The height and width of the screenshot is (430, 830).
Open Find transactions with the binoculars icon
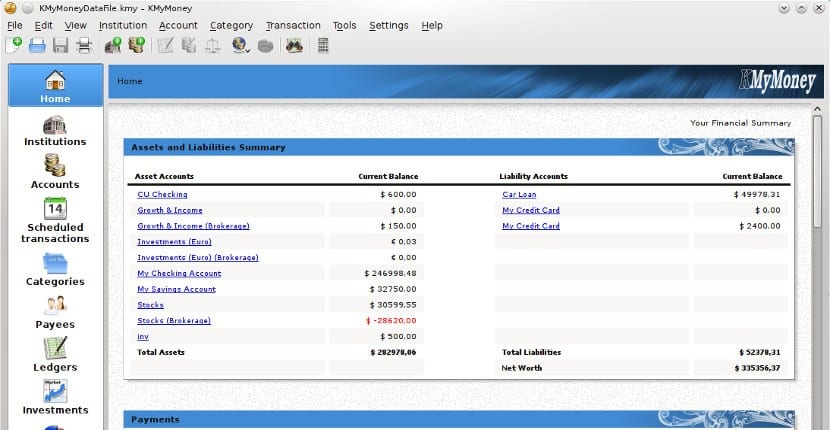tap(294, 46)
